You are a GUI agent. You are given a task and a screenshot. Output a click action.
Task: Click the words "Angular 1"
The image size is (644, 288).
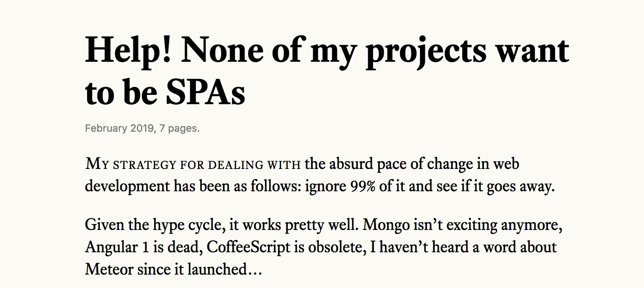click(x=117, y=248)
